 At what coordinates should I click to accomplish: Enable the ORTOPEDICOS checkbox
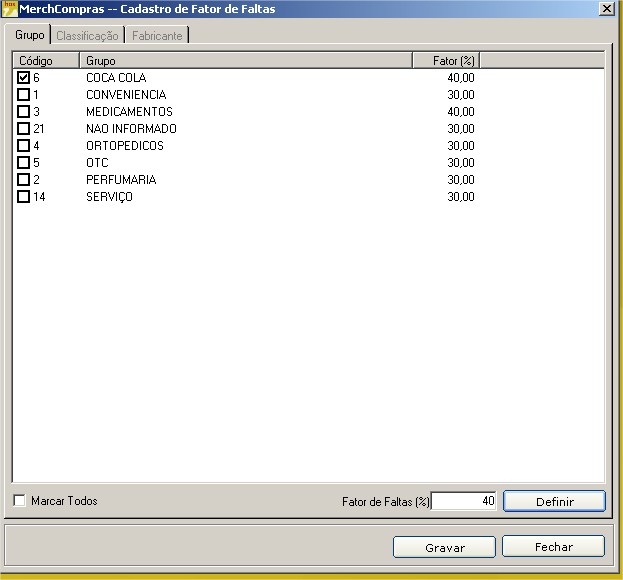click(24, 146)
